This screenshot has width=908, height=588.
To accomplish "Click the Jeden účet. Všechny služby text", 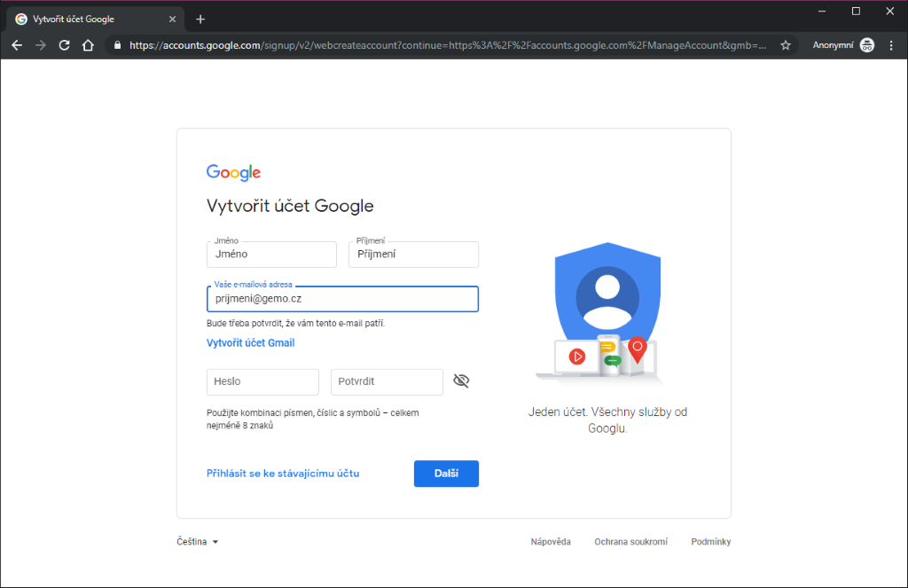I will pos(607,420).
